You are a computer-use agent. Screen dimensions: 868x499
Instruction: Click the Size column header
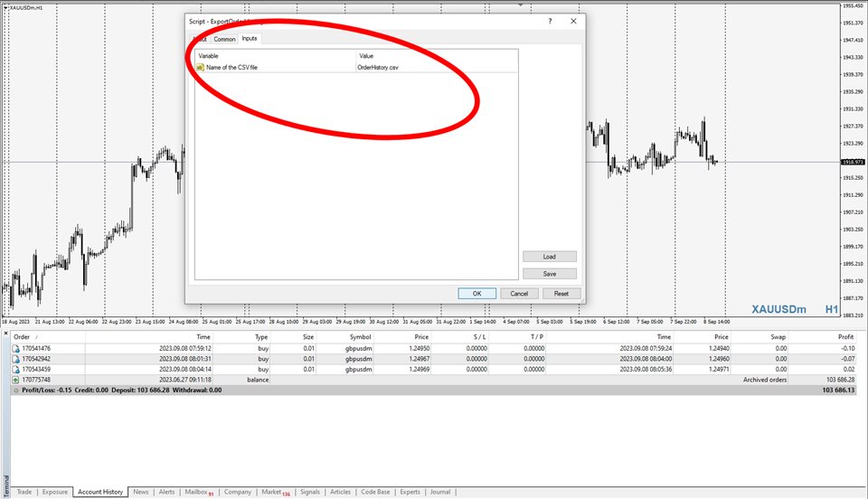(x=308, y=337)
